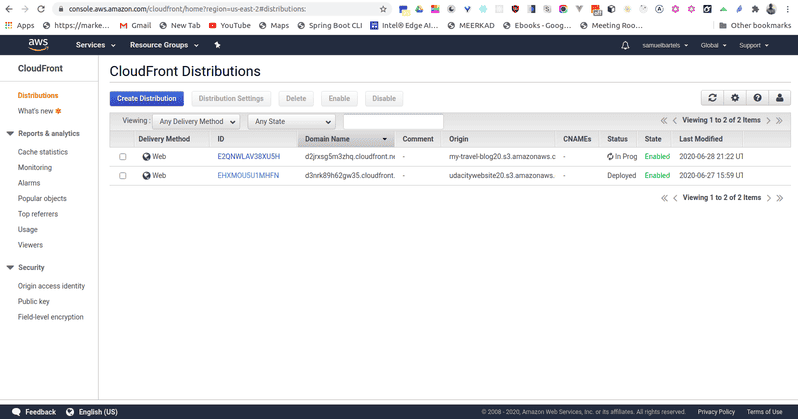Click the pin shortcut icon in AWS navbar

pos(217,45)
